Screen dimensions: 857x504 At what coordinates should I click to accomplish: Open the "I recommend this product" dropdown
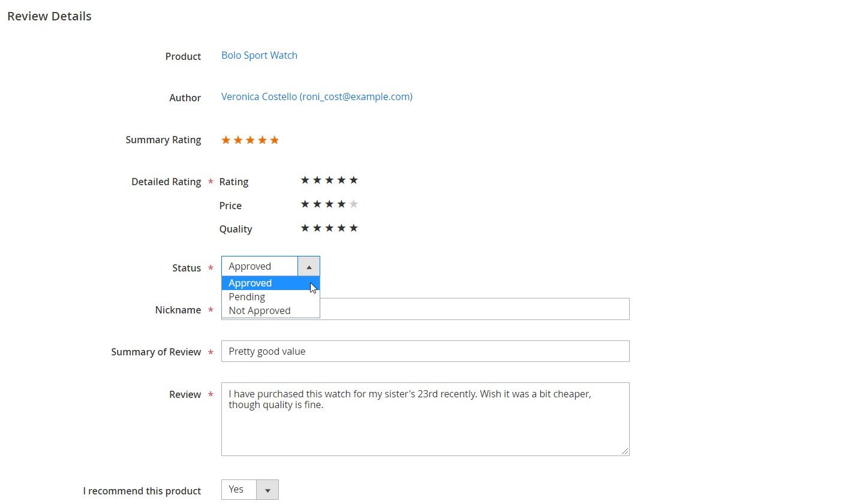click(250, 490)
